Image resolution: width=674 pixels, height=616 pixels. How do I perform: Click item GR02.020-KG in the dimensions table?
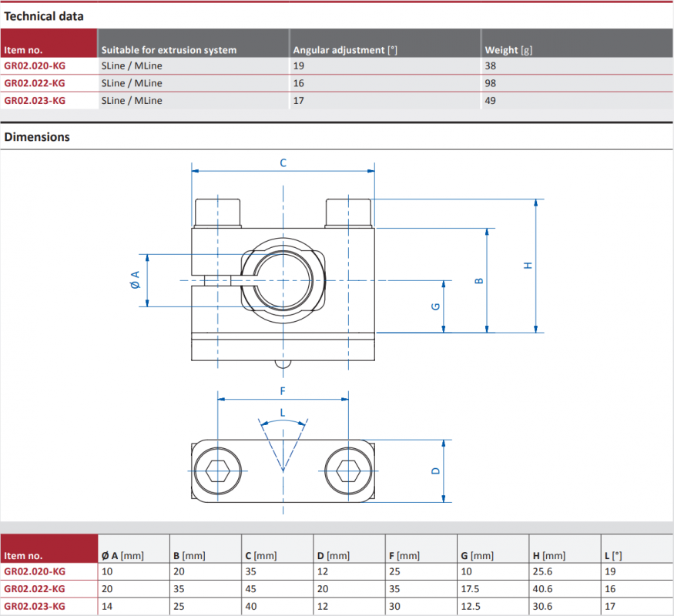tap(35, 571)
